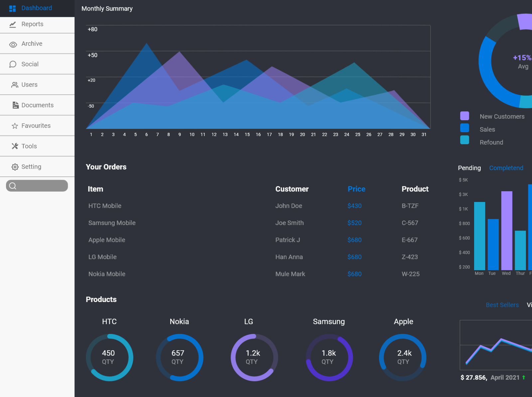Sort orders by Price column header
The height and width of the screenshot is (397, 532).
[356, 189]
